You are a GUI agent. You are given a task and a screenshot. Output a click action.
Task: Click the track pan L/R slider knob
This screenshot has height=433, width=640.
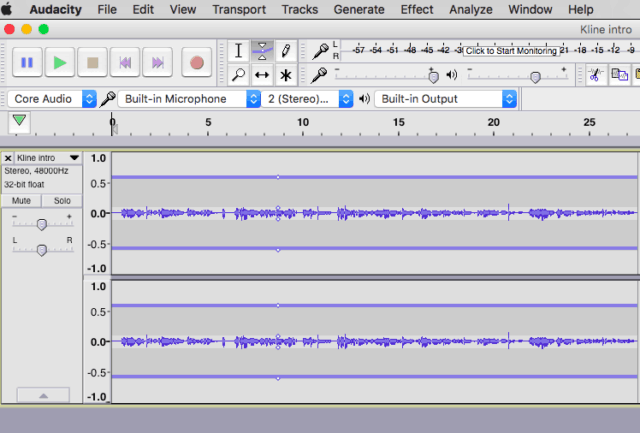(42, 250)
